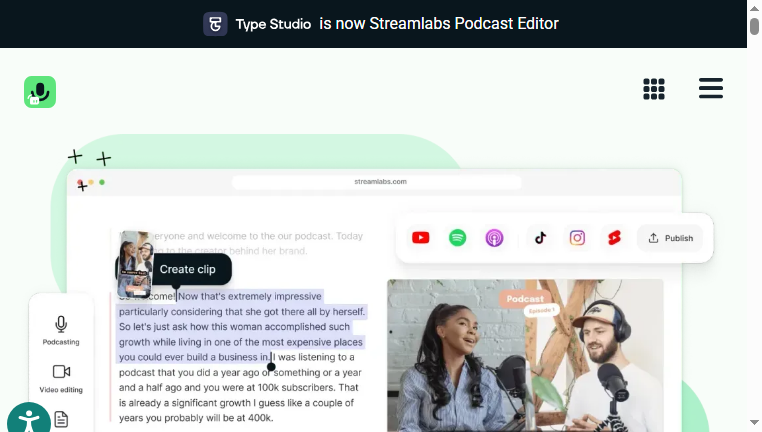This screenshot has height=432, width=762.
Task: Click the page vertical scrollbar thumb
Action: 754,26
